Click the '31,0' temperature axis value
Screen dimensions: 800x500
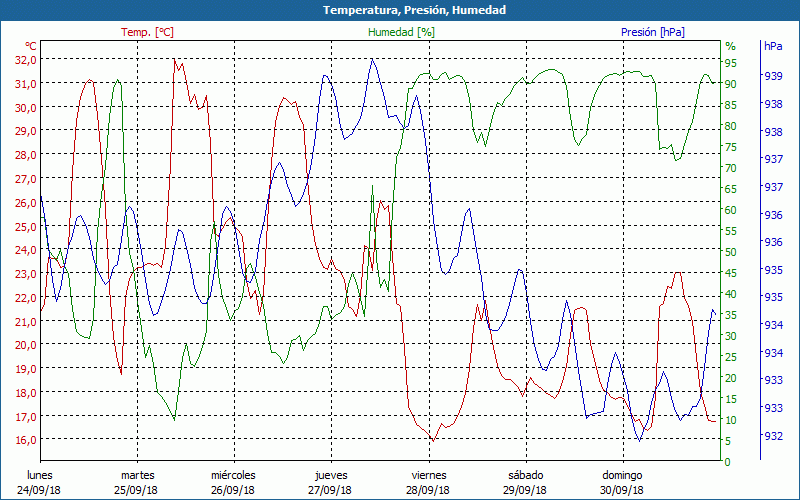[26, 83]
